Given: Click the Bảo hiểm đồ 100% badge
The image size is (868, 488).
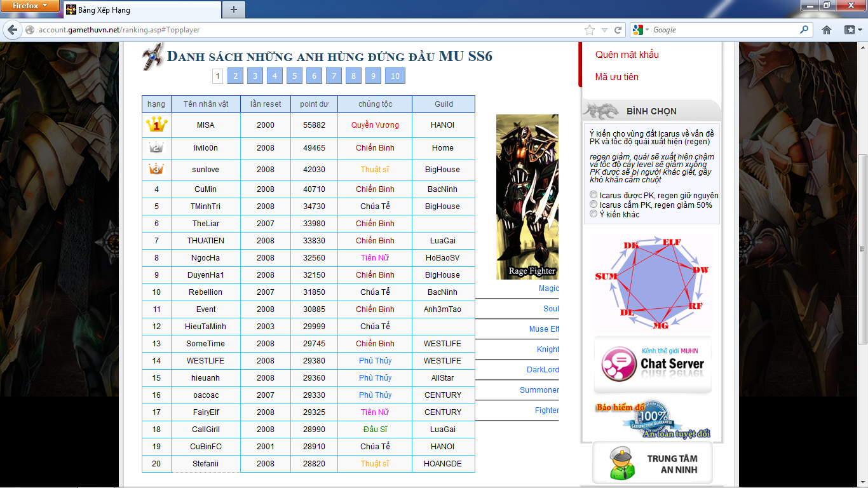Looking at the screenshot, I should click(653, 419).
